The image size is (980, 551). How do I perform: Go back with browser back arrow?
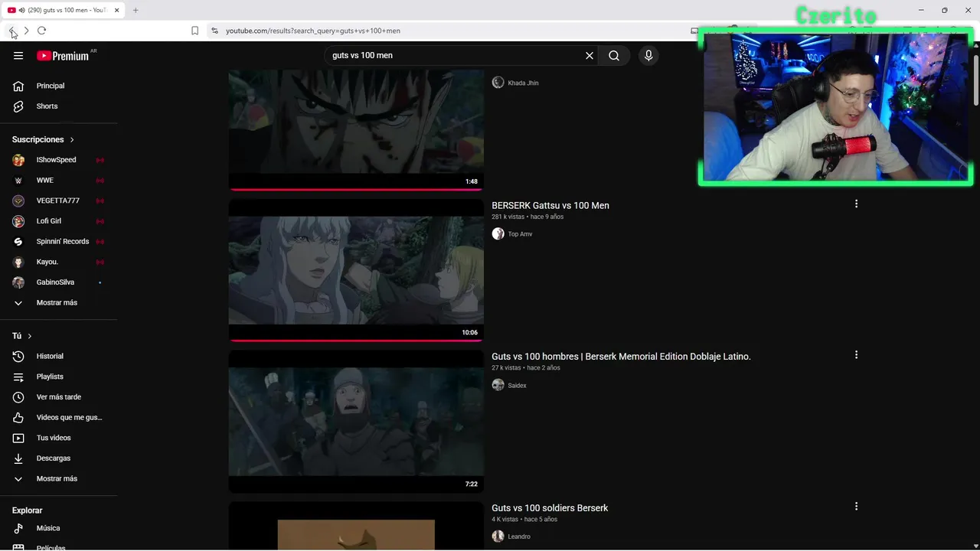pyautogui.click(x=11, y=31)
